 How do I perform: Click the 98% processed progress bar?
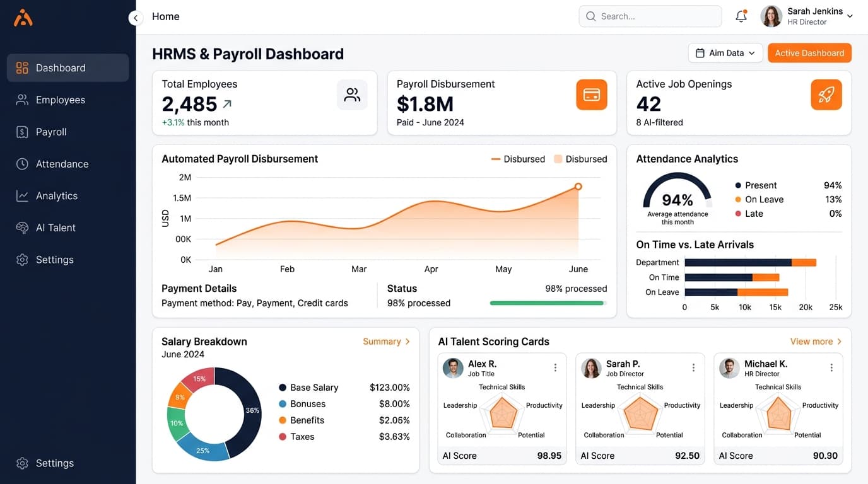pos(548,303)
